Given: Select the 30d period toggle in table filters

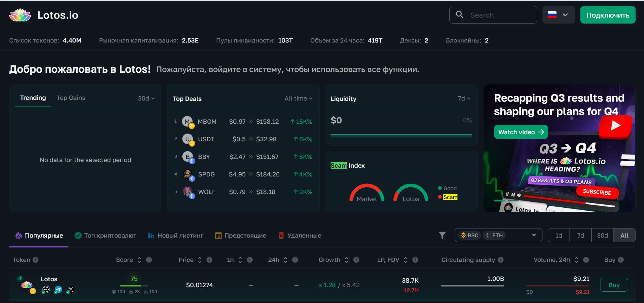Looking at the screenshot, I should (603, 236).
